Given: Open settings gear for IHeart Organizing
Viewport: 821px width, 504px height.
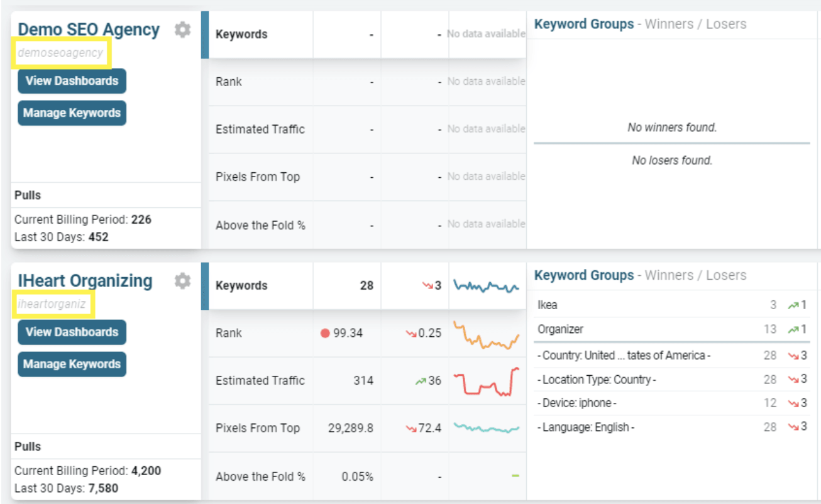Looking at the screenshot, I should coord(182,281).
